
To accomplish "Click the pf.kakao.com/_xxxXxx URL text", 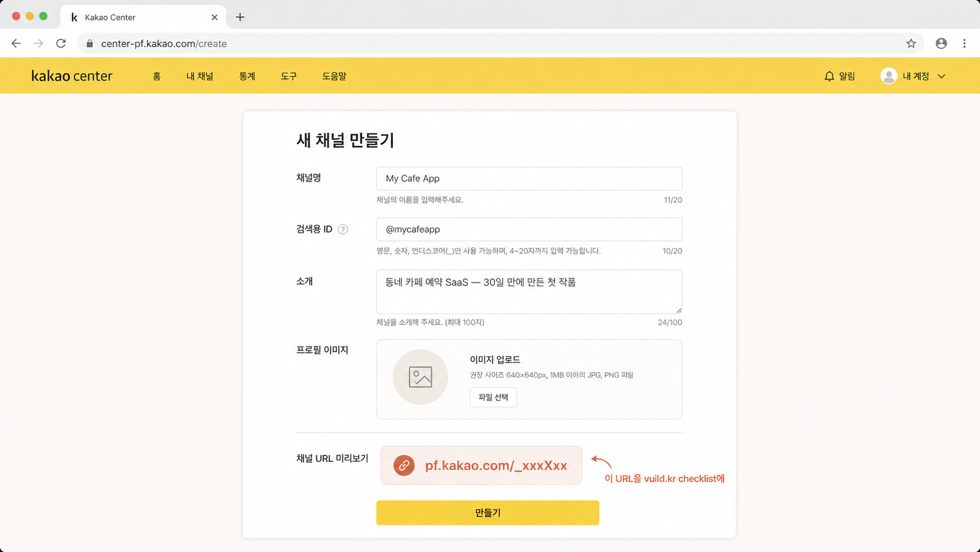I will point(496,465).
